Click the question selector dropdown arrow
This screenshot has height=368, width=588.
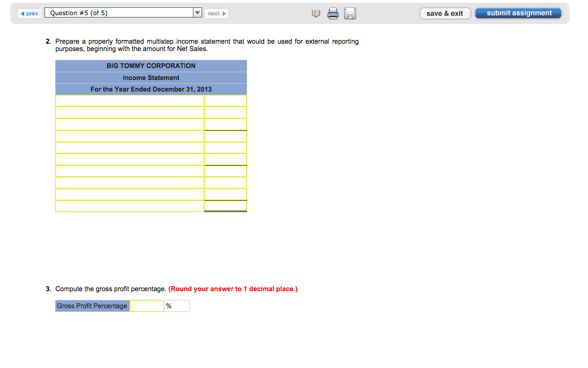point(198,13)
